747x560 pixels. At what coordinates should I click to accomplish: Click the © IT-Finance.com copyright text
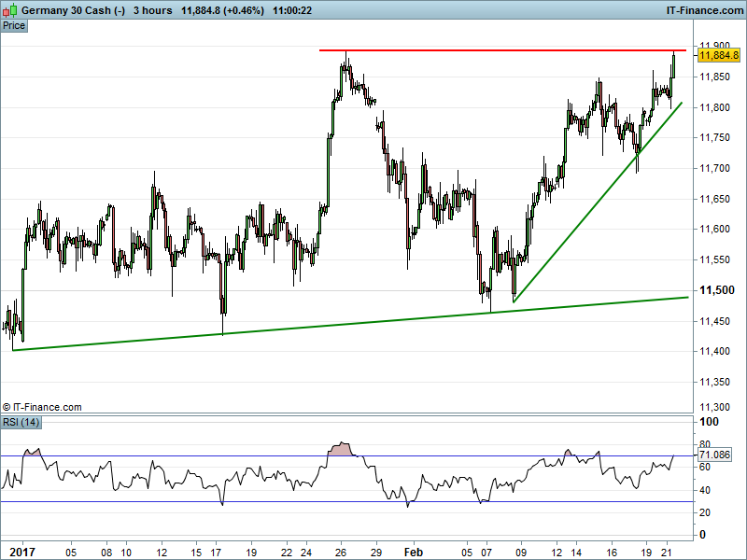[x=42, y=407]
